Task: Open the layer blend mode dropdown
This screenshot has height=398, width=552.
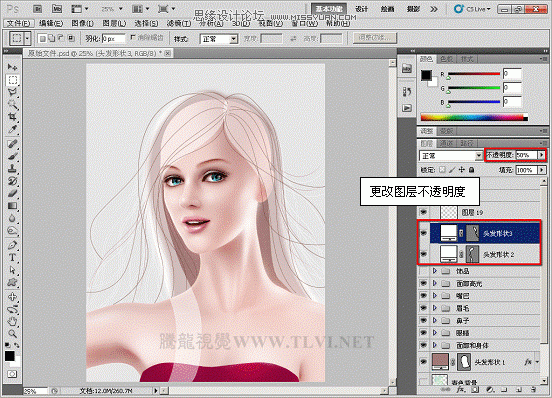Action: 451,156
